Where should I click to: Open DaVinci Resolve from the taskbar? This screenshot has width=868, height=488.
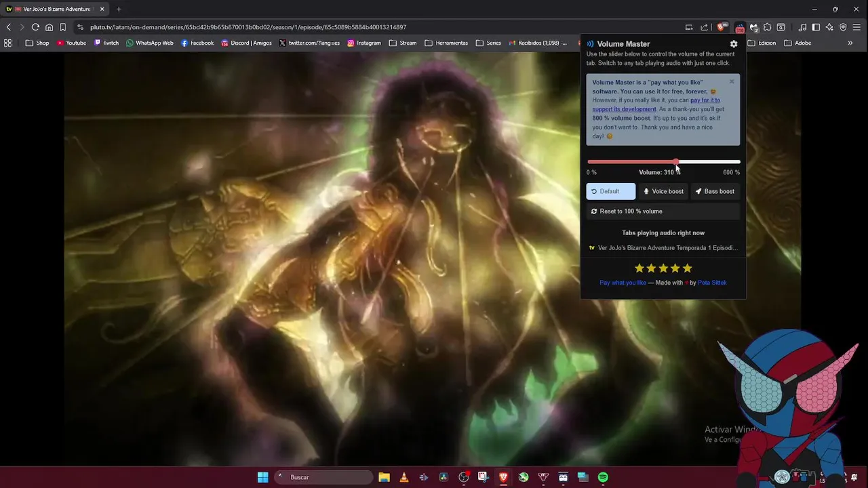point(443,477)
